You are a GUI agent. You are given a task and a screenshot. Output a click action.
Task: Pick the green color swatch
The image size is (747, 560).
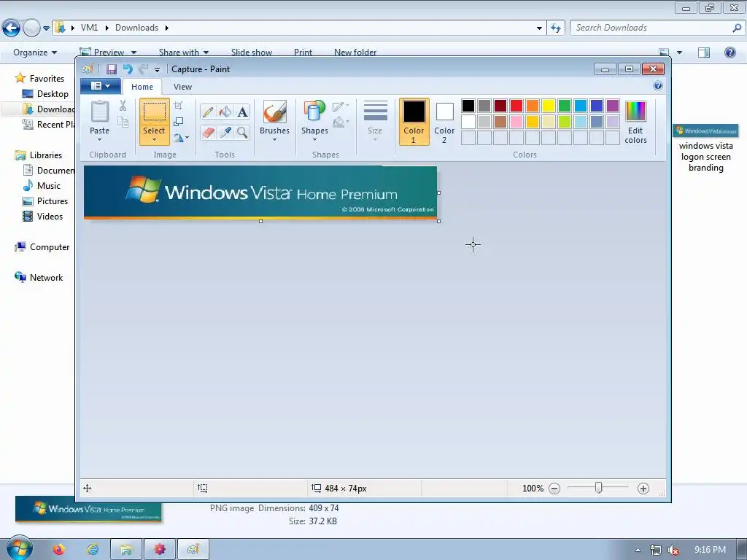click(x=565, y=106)
